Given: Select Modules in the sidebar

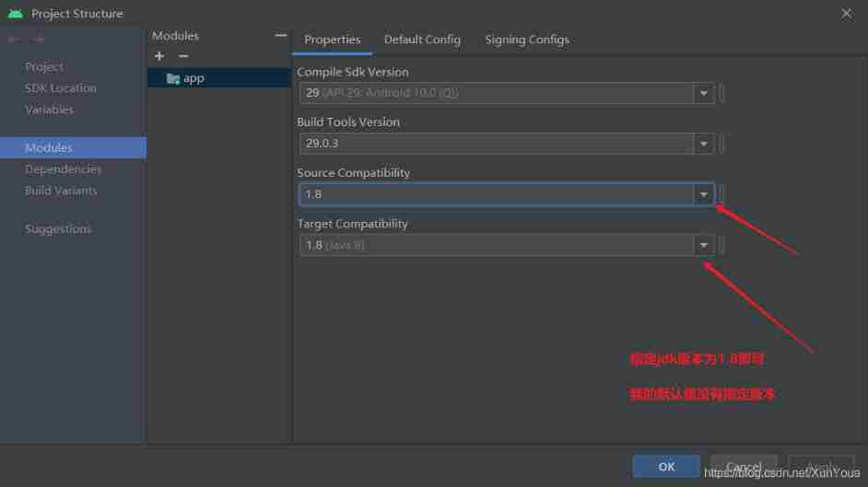Looking at the screenshot, I should point(73,147).
